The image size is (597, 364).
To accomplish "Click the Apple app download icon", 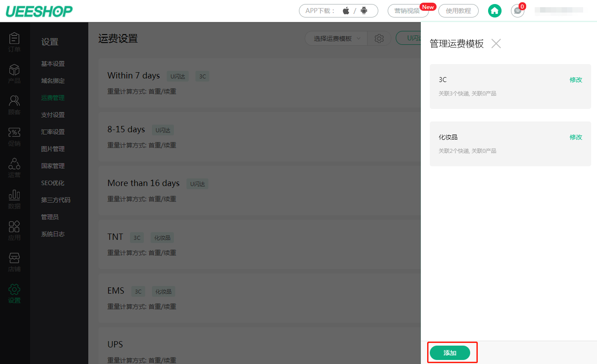I will tap(346, 11).
